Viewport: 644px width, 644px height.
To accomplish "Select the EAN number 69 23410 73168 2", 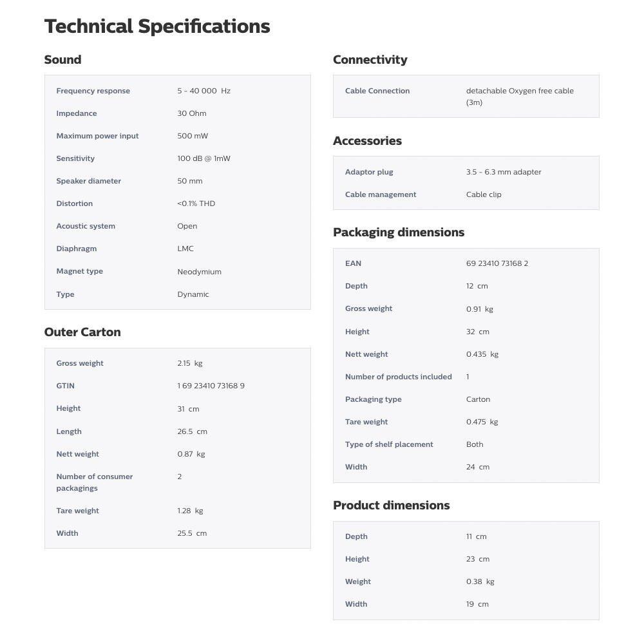I will pos(497,263).
